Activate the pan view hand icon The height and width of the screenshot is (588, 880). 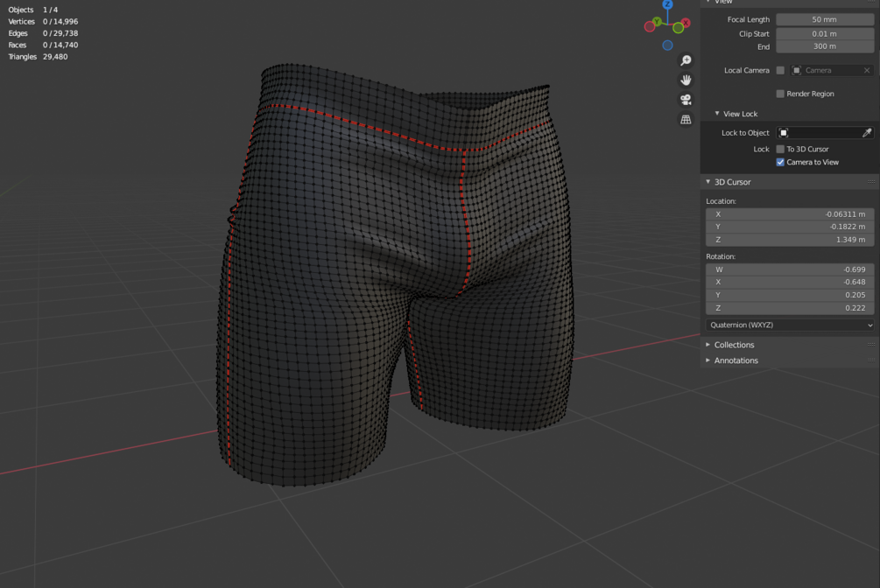(x=686, y=80)
